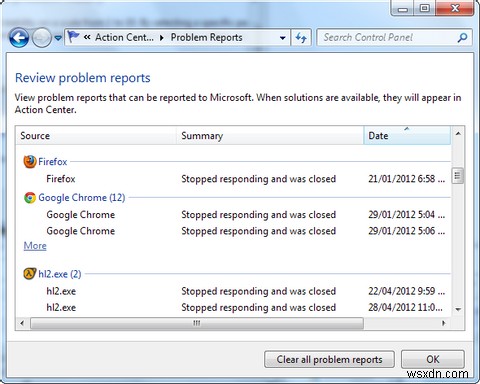Click the Google Chrome group icon
This screenshot has width=480, height=384.
pos(30,198)
